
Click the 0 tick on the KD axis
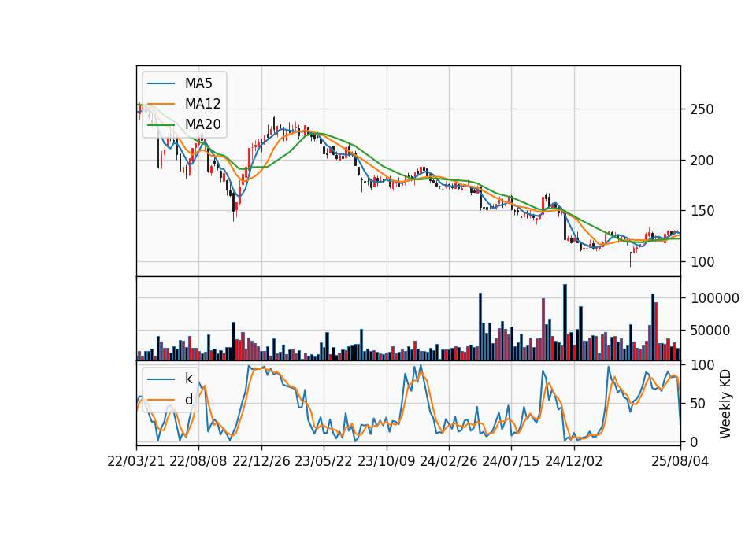click(695, 441)
